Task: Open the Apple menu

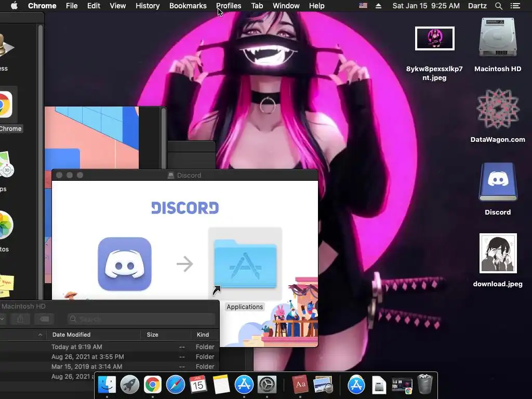Action: click(14, 6)
